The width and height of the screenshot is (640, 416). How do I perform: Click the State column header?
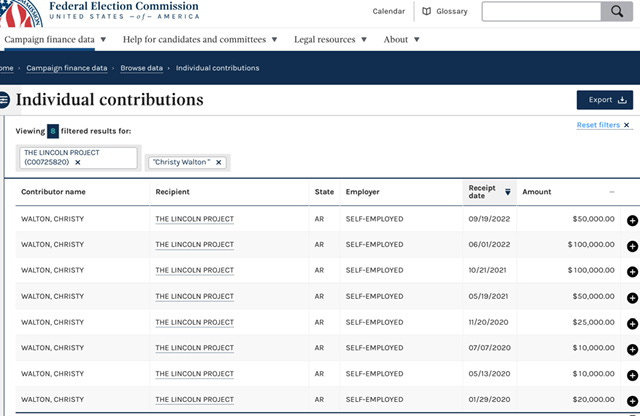(324, 192)
